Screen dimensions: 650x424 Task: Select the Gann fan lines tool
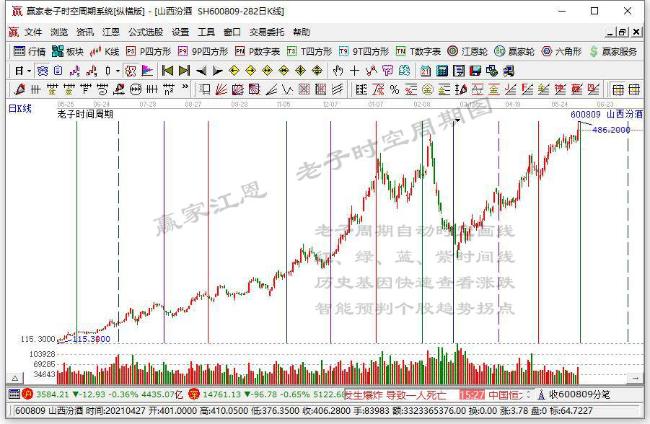[x=221, y=89]
